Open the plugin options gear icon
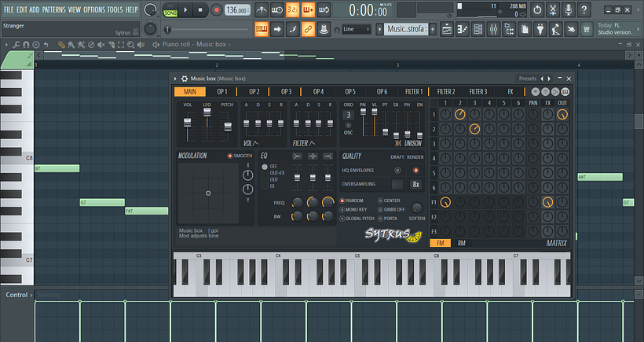Viewport: 644px width, 342px height. 184,79
